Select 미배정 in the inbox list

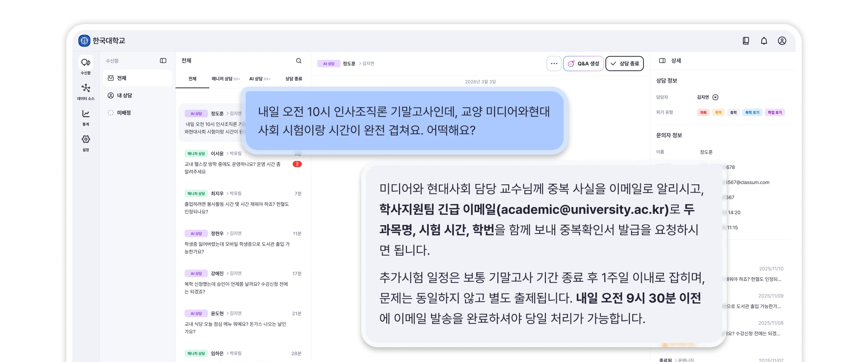point(138,113)
